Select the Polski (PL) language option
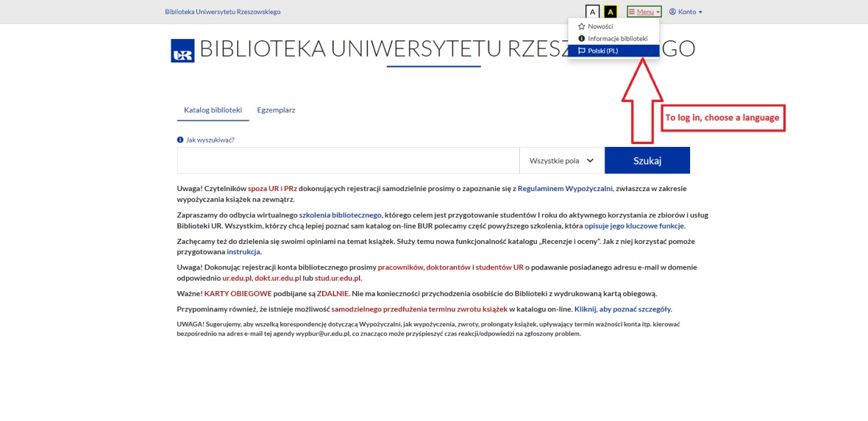The height and width of the screenshot is (421, 868). point(613,51)
